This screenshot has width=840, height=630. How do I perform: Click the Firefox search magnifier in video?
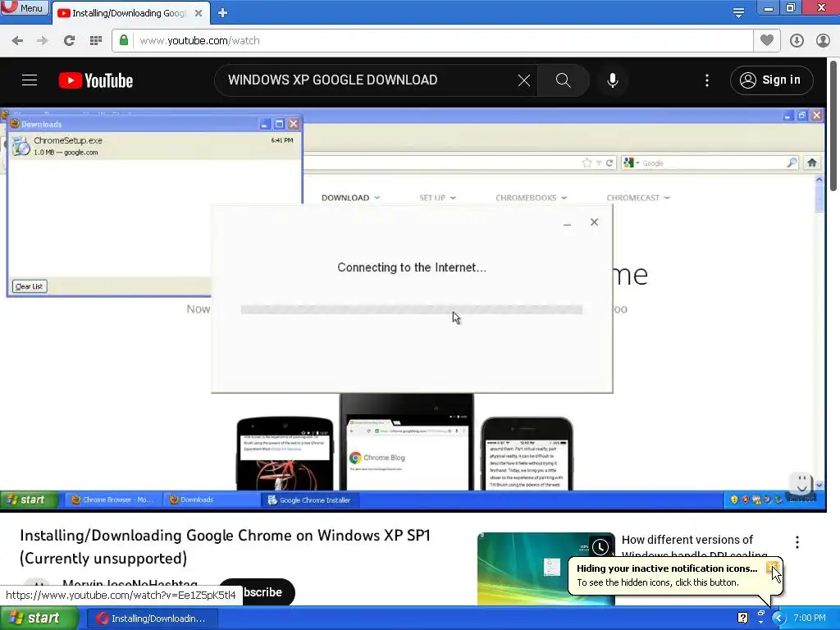[792, 163]
